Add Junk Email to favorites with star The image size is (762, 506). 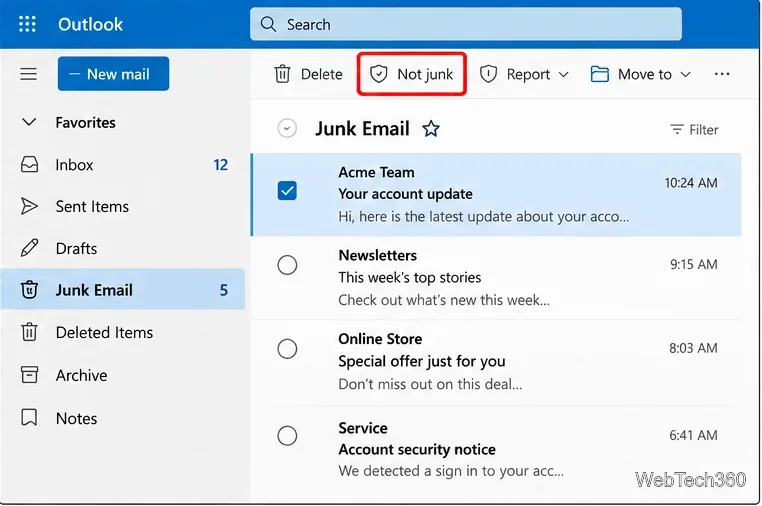pyautogui.click(x=431, y=129)
